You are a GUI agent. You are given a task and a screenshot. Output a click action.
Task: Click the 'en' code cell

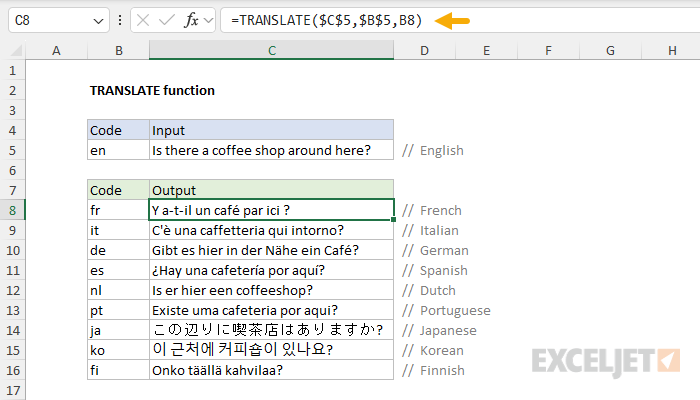[x=119, y=150]
